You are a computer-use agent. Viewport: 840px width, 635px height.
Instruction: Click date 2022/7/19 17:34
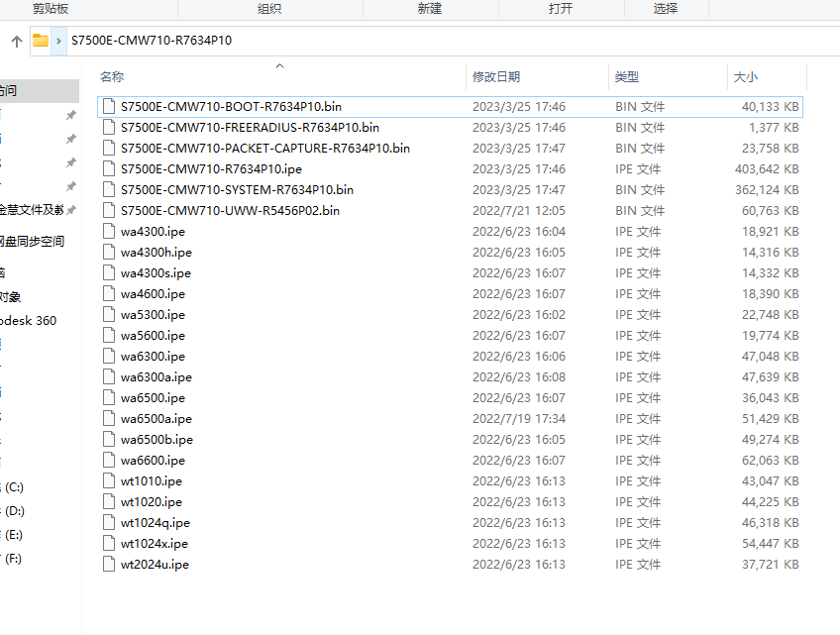point(519,419)
